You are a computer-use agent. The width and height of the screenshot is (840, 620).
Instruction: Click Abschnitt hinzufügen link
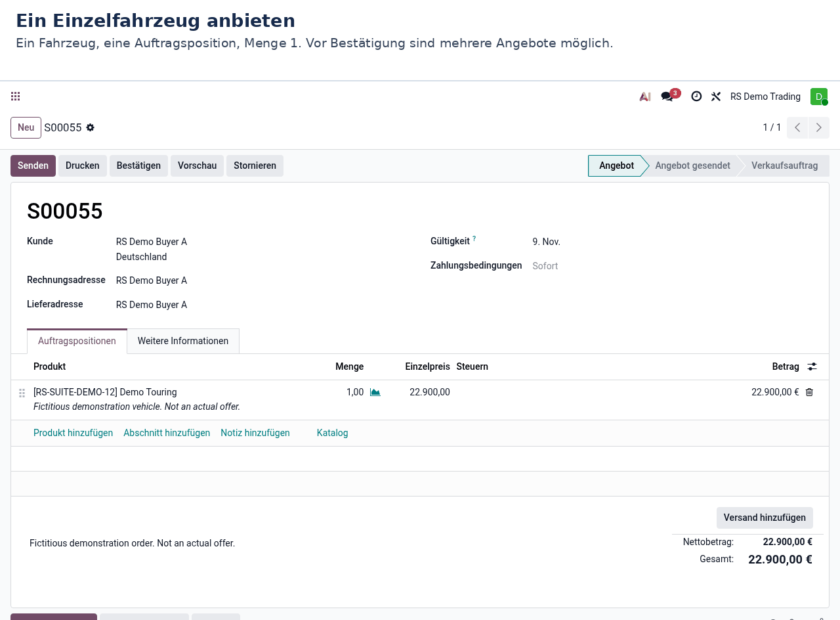click(x=167, y=433)
